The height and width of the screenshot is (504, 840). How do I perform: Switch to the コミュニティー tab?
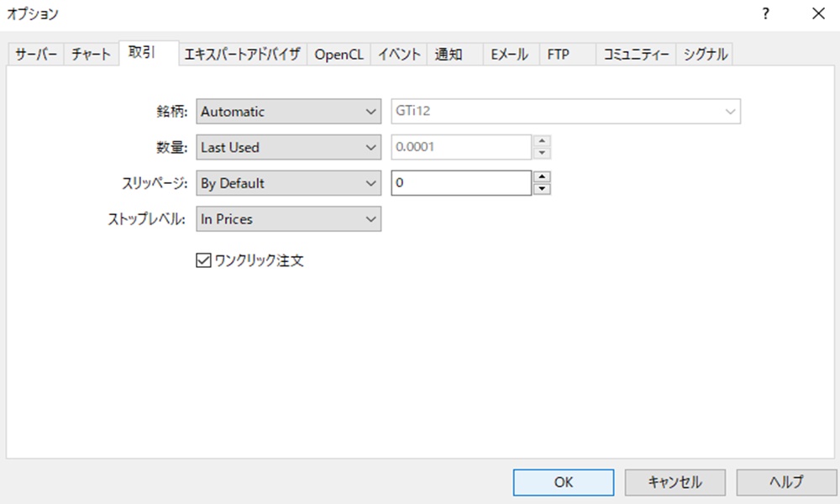(636, 53)
